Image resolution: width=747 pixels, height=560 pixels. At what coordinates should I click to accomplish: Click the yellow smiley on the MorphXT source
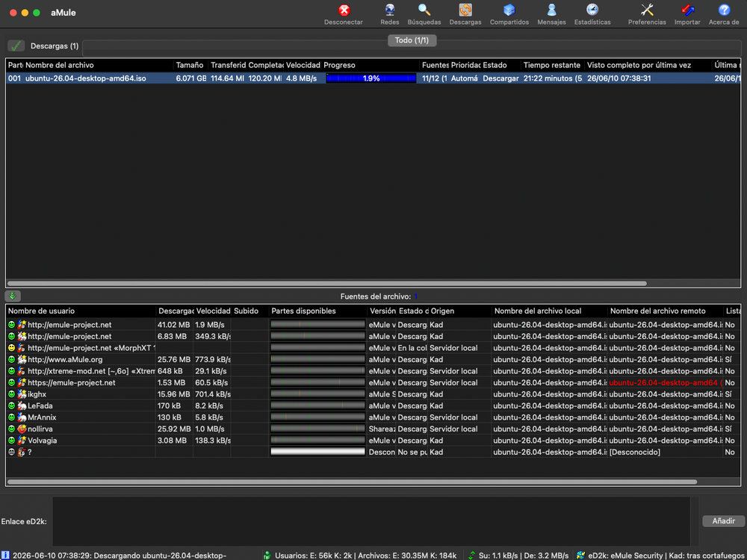coord(12,348)
